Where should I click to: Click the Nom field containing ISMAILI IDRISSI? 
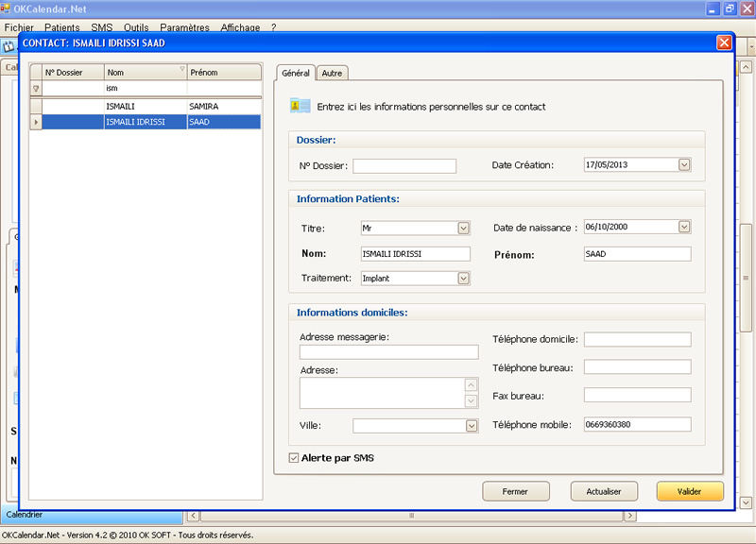click(x=415, y=254)
